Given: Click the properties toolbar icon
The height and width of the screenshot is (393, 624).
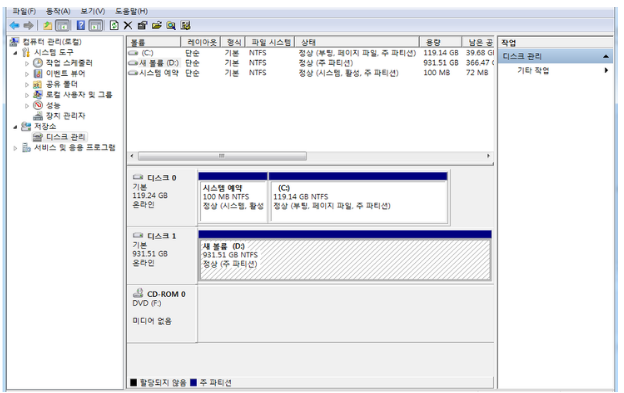Looking at the screenshot, I should pos(142,25).
